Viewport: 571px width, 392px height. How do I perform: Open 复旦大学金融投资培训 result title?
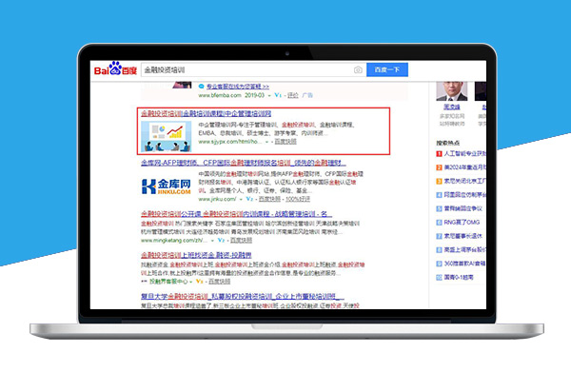point(243,297)
